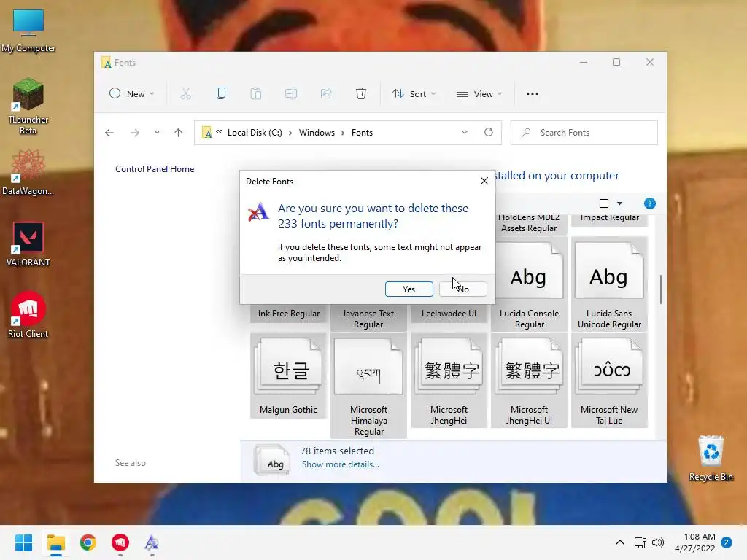747x560 pixels.
Task: Open Control Panel Home link
Action: click(155, 169)
